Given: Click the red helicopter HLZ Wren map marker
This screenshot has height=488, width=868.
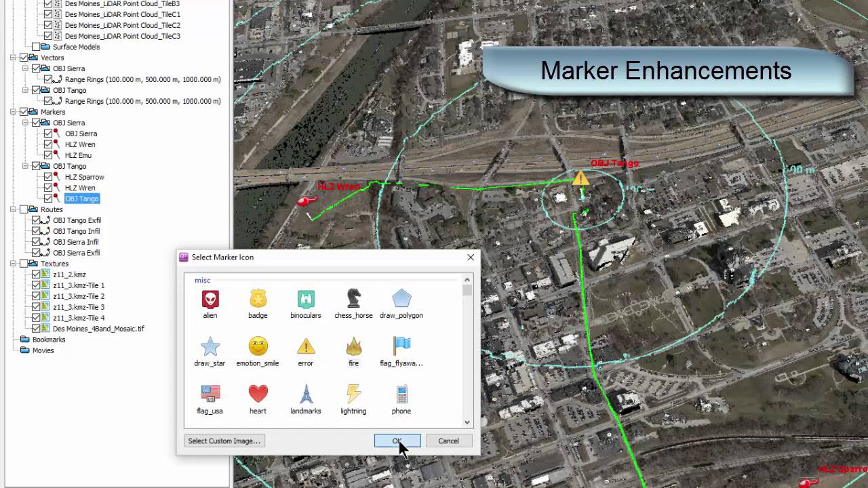Looking at the screenshot, I should [x=307, y=201].
